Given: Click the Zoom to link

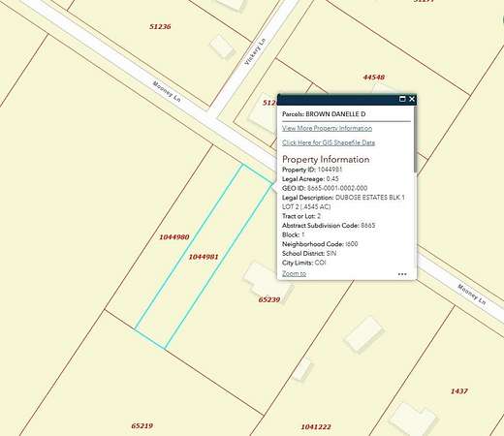Looking at the screenshot, I should pos(294,273).
